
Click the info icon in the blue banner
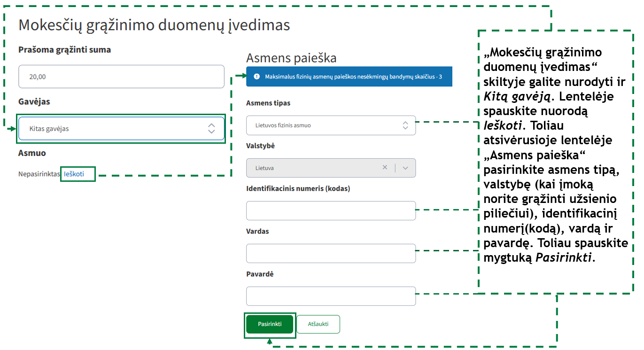tap(256, 77)
